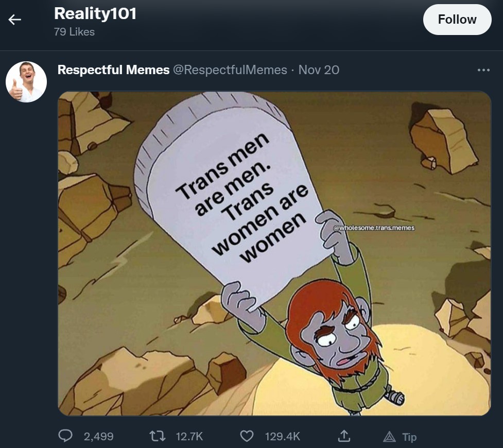Retweet using the arrows icon

point(158,436)
